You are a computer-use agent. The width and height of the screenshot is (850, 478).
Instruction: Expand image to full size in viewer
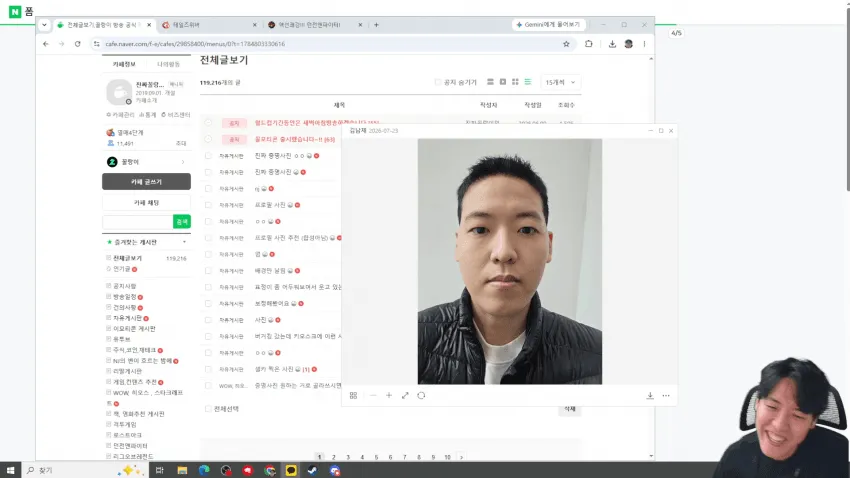405,396
